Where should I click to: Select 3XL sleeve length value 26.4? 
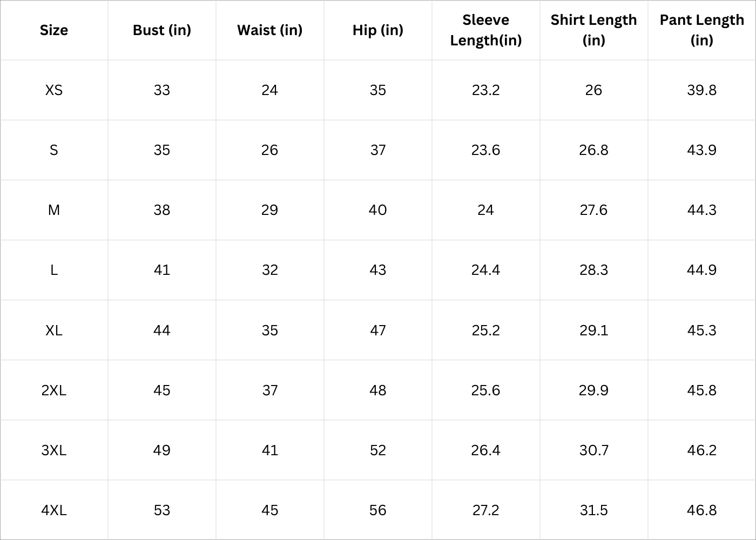pyautogui.click(x=485, y=450)
